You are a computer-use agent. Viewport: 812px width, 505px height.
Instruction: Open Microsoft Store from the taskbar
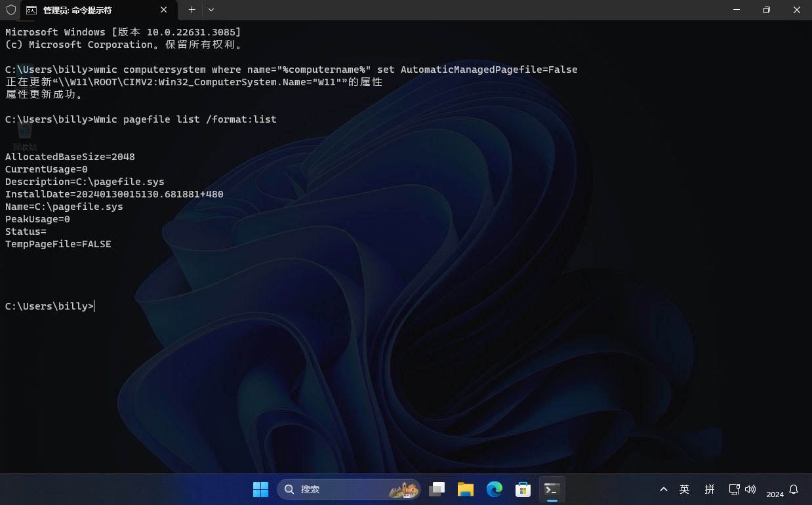click(x=523, y=489)
